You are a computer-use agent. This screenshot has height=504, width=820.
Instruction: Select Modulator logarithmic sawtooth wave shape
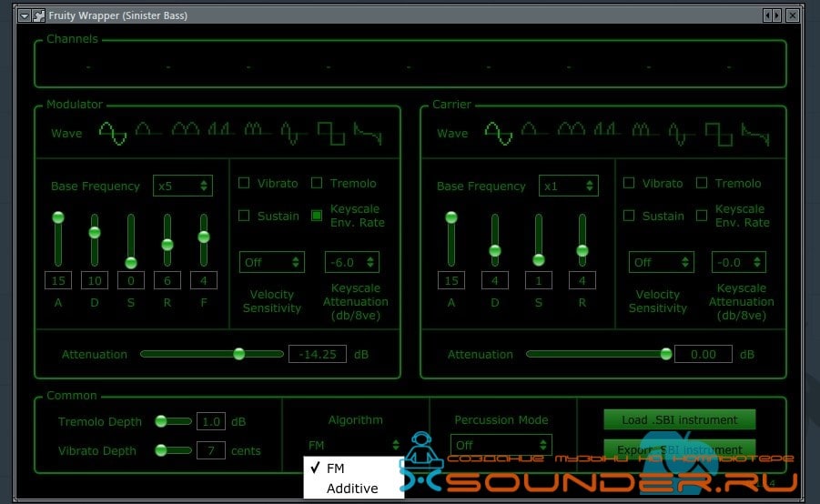pos(368,134)
